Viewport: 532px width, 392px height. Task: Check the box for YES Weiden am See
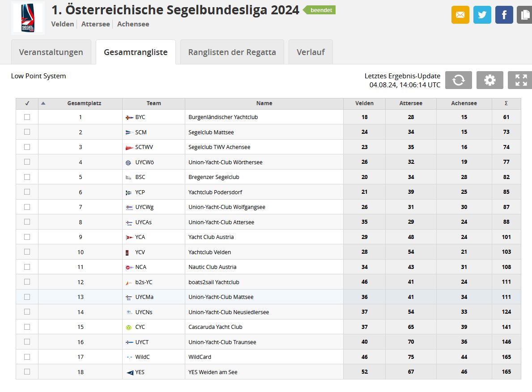coord(27,372)
